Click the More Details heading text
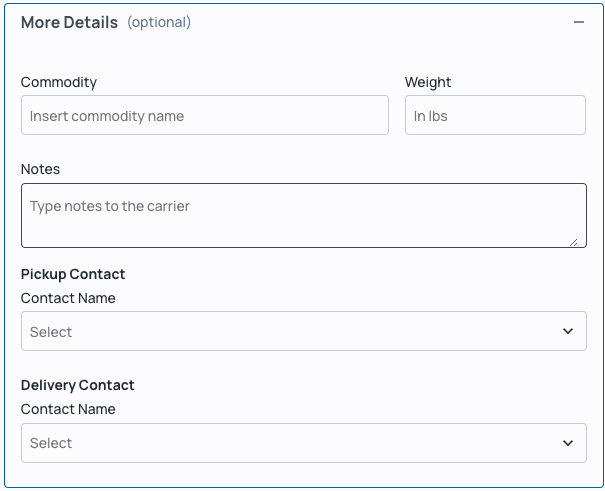 pos(69,22)
